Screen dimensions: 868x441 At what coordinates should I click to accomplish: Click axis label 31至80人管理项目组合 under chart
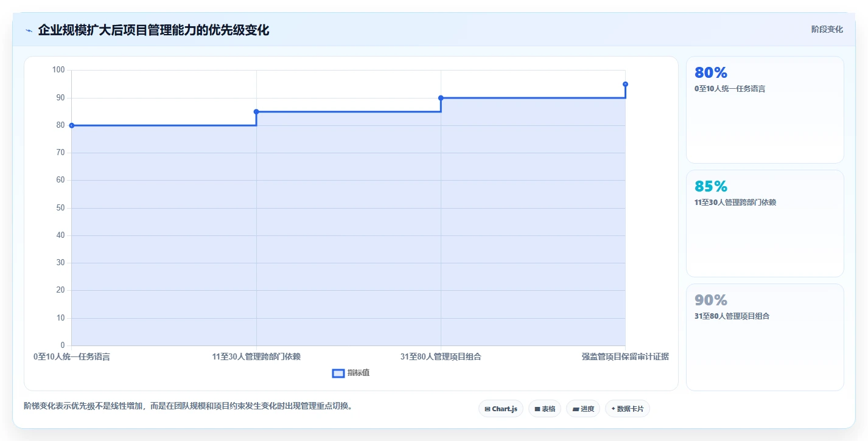[x=441, y=357]
